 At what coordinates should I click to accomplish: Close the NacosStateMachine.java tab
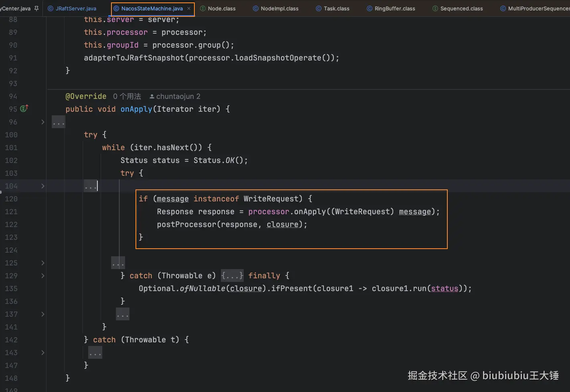(x=189, y=8)
